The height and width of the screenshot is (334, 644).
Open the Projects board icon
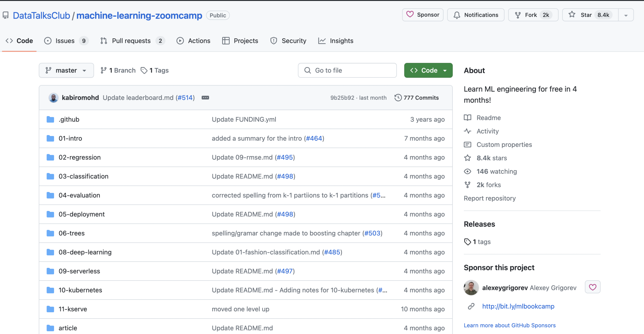226,41
